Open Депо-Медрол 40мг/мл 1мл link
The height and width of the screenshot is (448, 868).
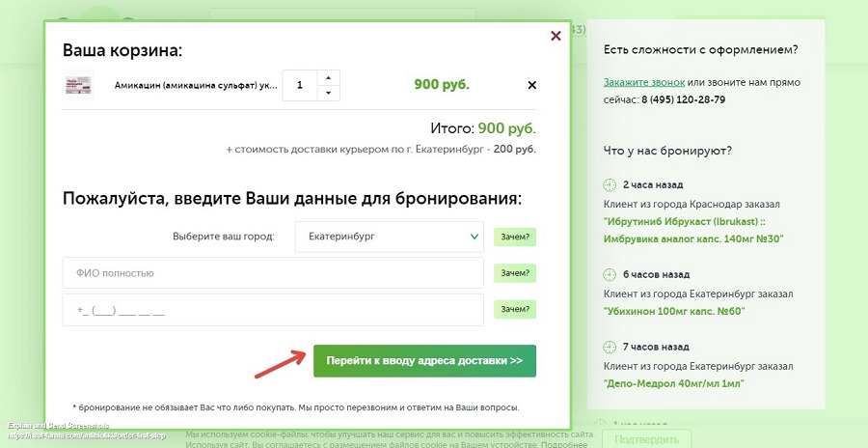[674, 383]
